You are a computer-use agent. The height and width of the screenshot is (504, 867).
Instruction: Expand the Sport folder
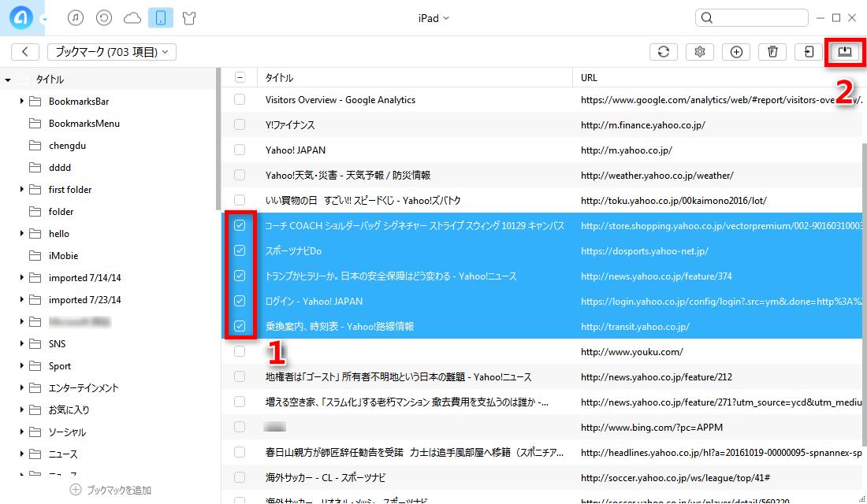point(21,366)
